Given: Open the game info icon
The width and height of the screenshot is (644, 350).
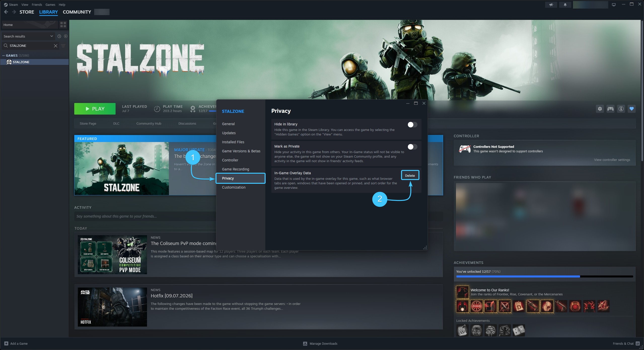Looking at the screenshot, I should (x=621, y=109).
